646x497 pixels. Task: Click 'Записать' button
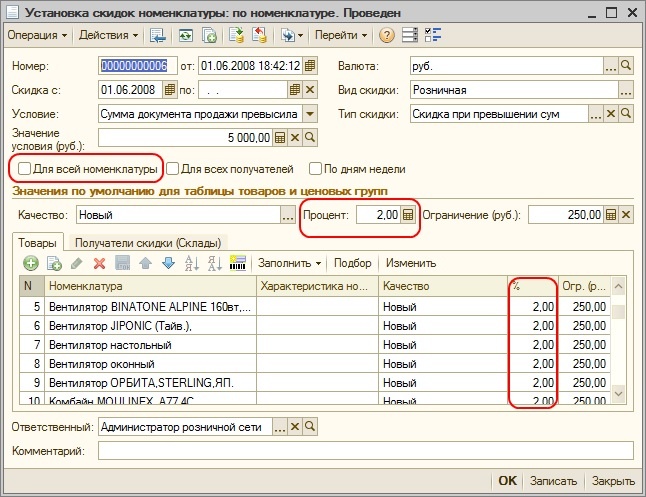[553, 481]
